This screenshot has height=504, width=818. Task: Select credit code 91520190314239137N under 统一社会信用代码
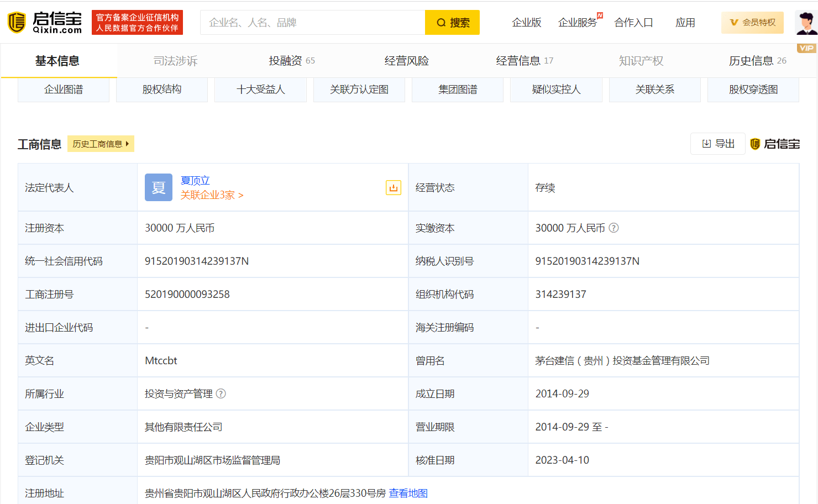pos(197,261)
